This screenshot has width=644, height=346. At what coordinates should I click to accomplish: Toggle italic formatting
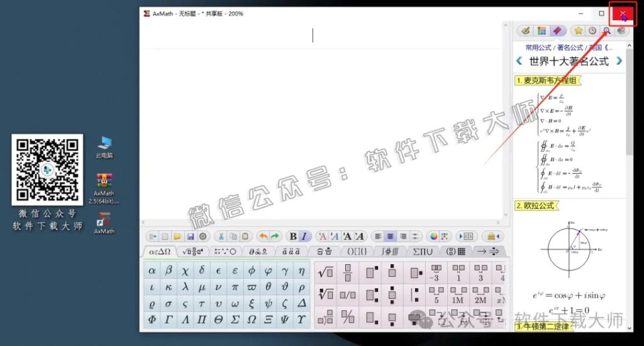[304, 237]
